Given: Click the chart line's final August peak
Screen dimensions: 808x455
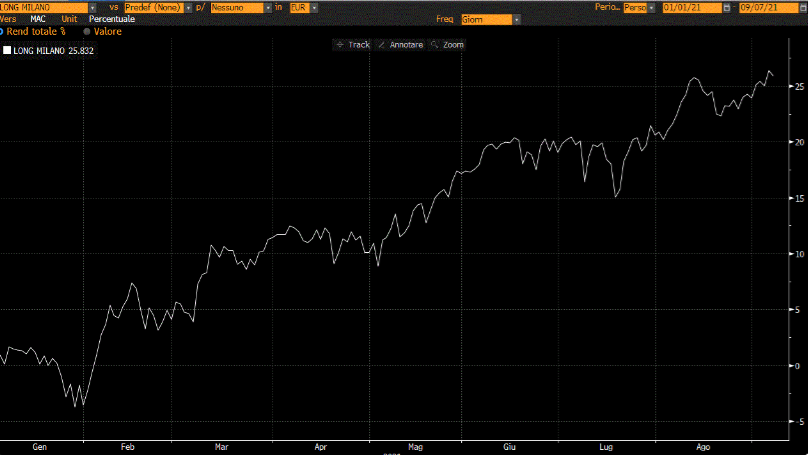Looking at the screenshot, I should [x=768, y=72].
